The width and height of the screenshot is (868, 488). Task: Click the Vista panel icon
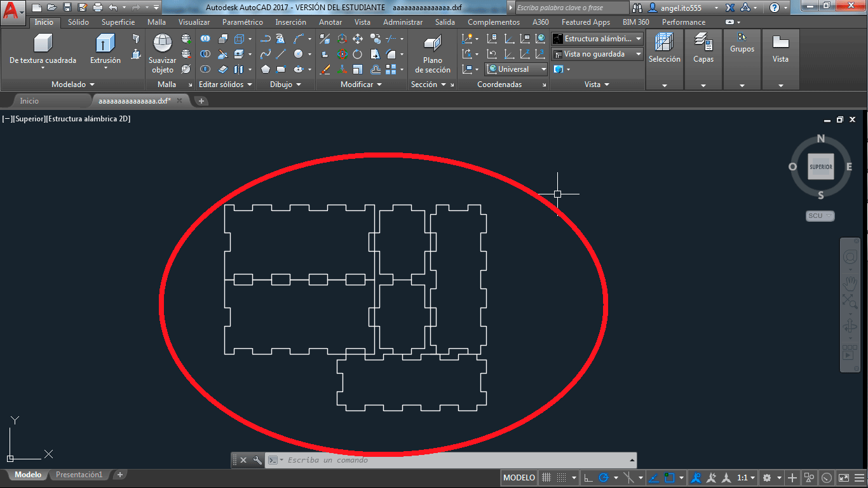click(x=780, y=42)
